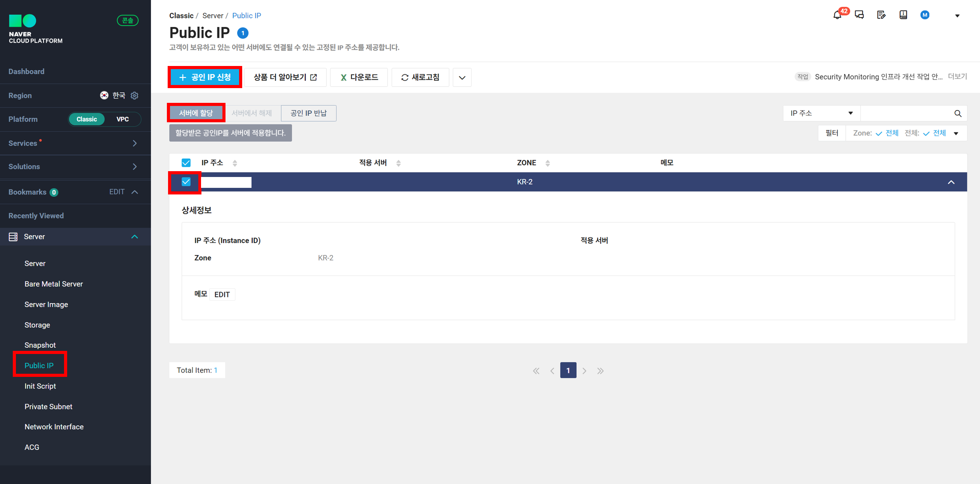Open the notifications bell icon
980x484 pixels.
tap(837, 15)
